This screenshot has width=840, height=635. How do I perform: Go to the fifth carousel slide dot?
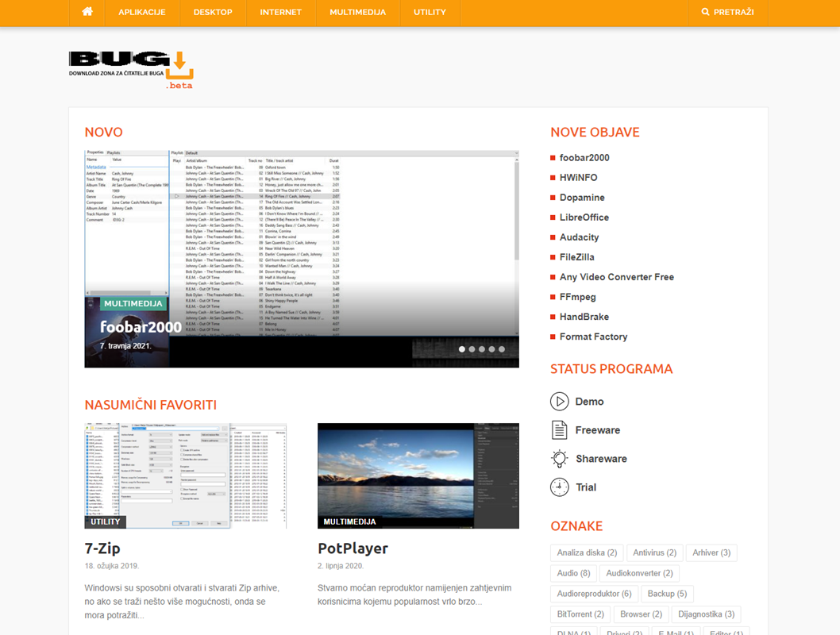(x=502, y=349)
